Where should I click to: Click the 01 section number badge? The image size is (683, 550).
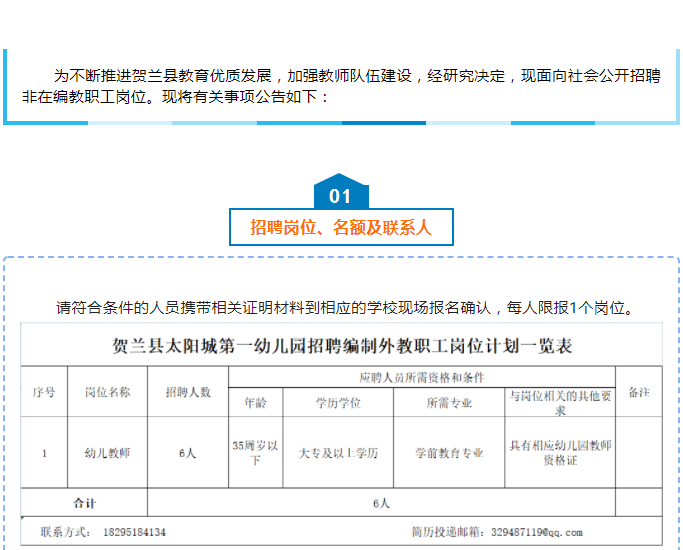point(341,192)
